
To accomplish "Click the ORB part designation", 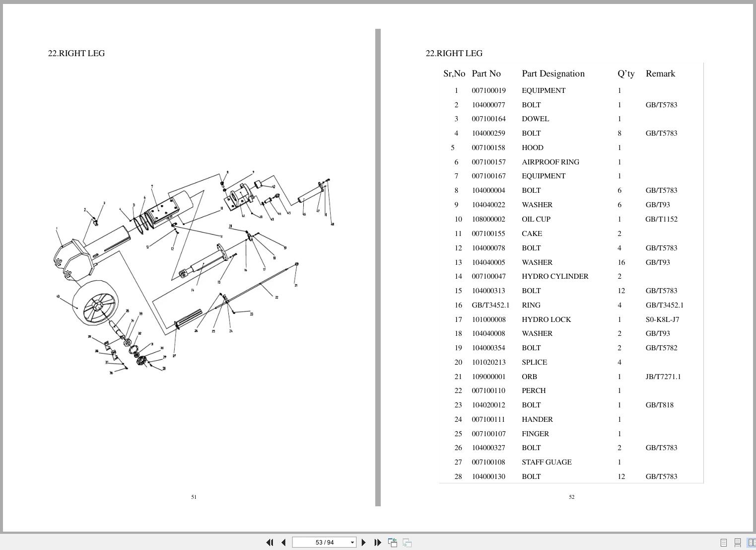I will pos(529,377).
